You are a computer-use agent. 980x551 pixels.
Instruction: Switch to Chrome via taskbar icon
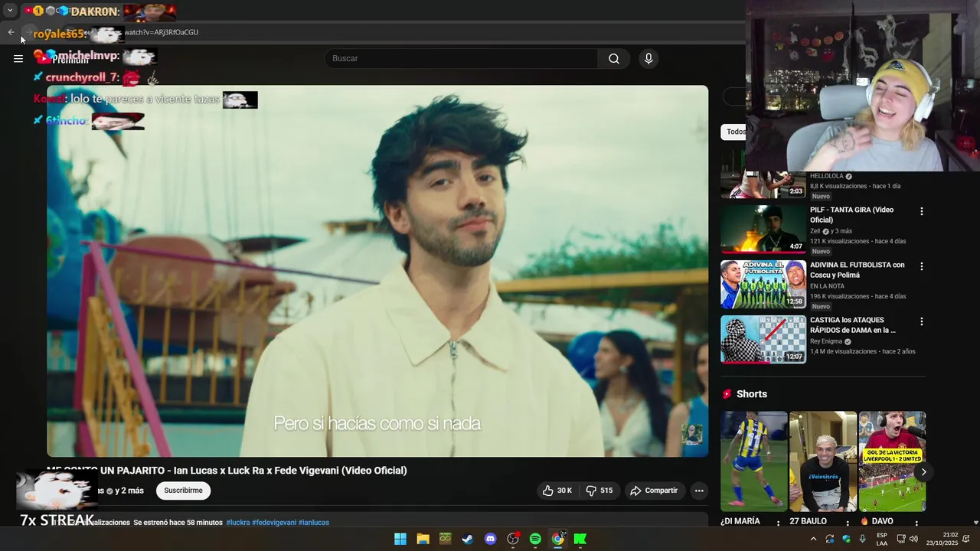point(558,539)
